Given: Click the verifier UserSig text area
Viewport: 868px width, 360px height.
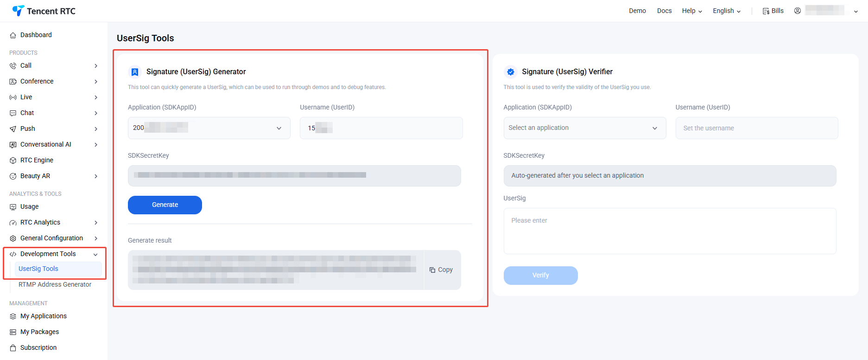Looking at the screenshot, I should [670, 231].
